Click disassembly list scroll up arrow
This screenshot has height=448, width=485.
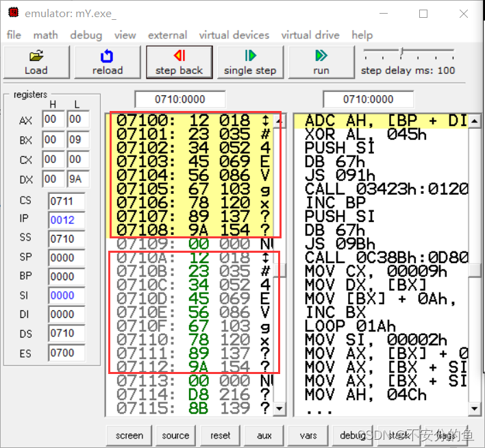[x=474, y=121]
